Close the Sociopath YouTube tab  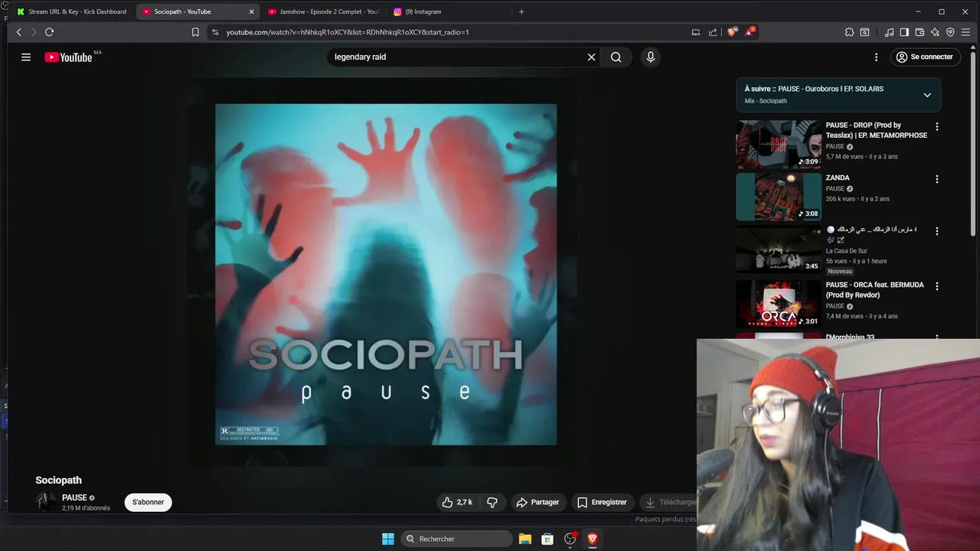tap(251, 11)
